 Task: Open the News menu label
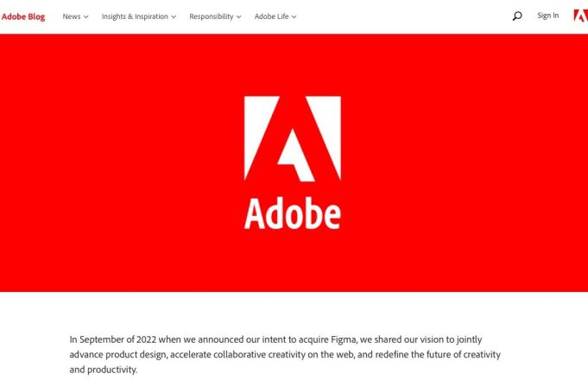pos(72,16)
